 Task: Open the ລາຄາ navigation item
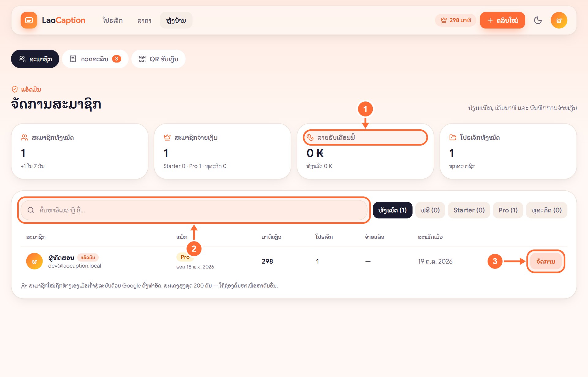[x=144, y=20]
